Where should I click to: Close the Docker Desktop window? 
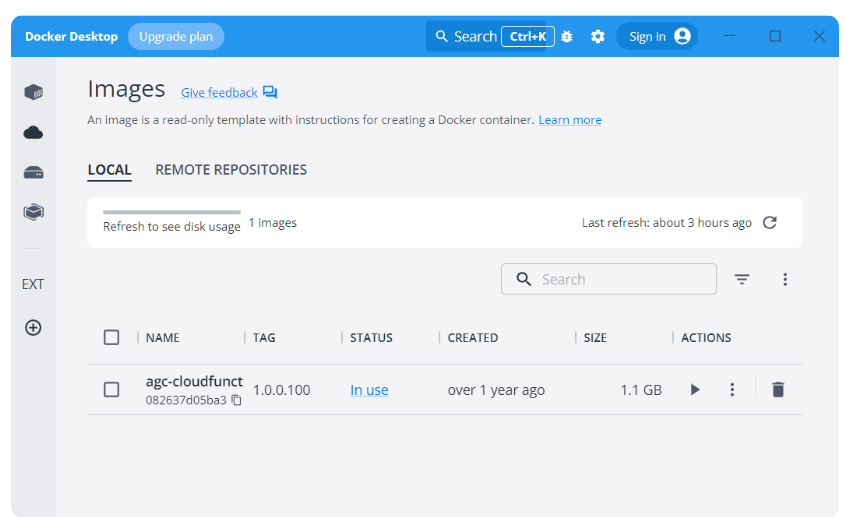tap(819, 36)
